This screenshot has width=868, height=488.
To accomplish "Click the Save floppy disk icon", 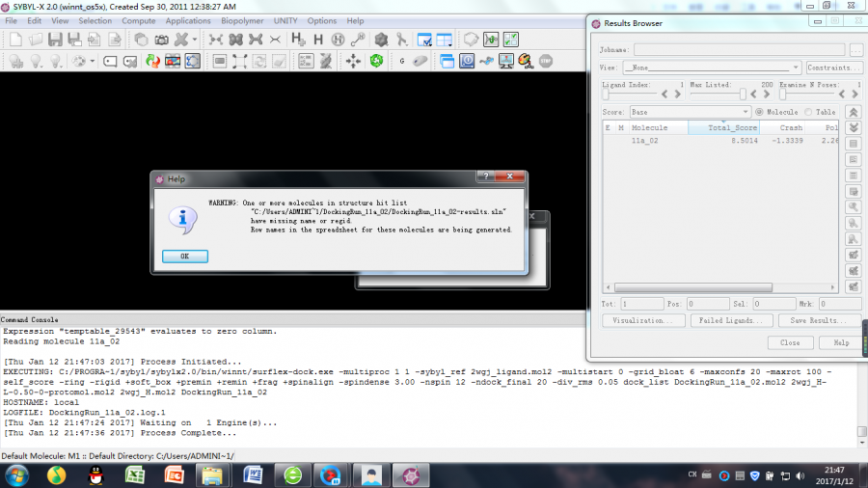I will (x=55, y=40).
